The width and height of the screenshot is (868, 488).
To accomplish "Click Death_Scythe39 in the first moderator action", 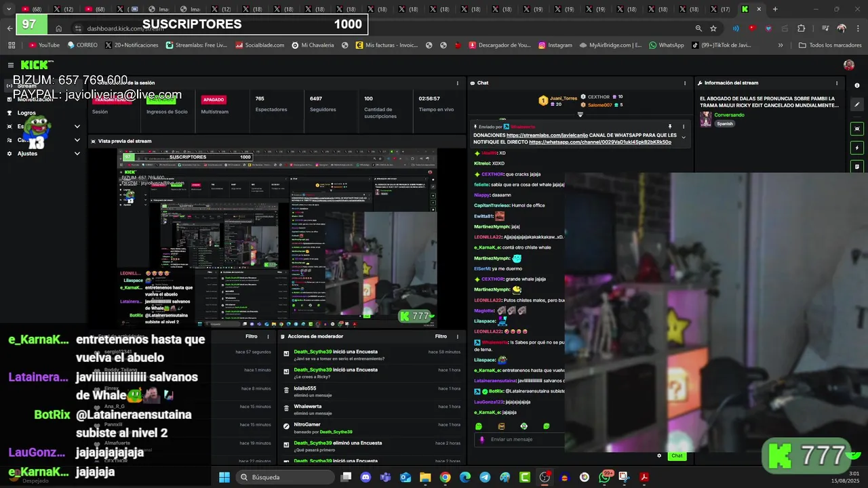I will pyautogui.click(x=313, y=352).
